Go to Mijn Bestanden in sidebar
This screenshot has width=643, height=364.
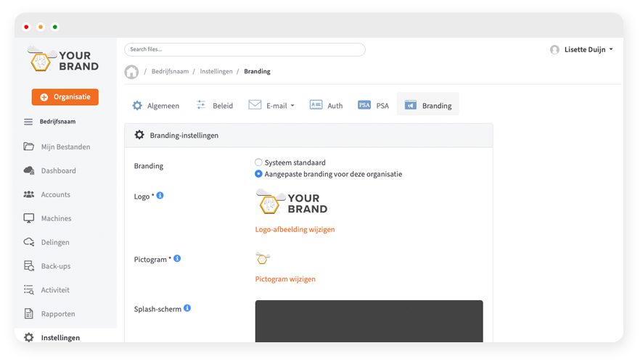tap(65, 146)
